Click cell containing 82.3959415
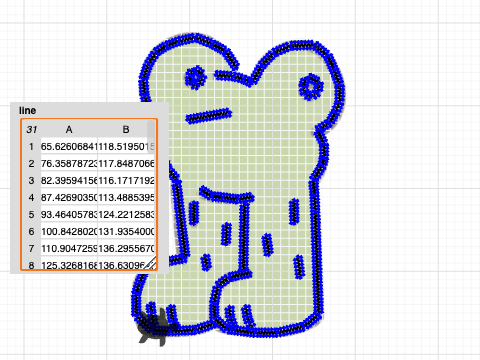The image size is (480, 360). pos(69,180)
